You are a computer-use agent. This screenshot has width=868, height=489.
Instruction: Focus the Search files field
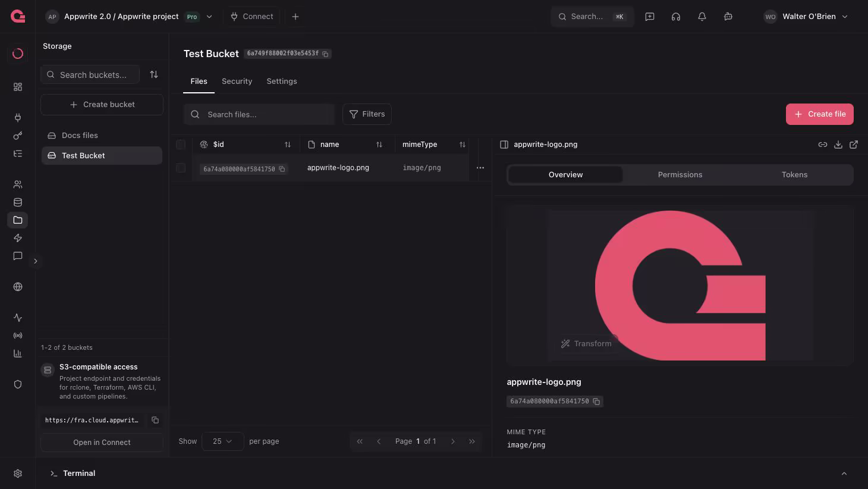point(259,114)
